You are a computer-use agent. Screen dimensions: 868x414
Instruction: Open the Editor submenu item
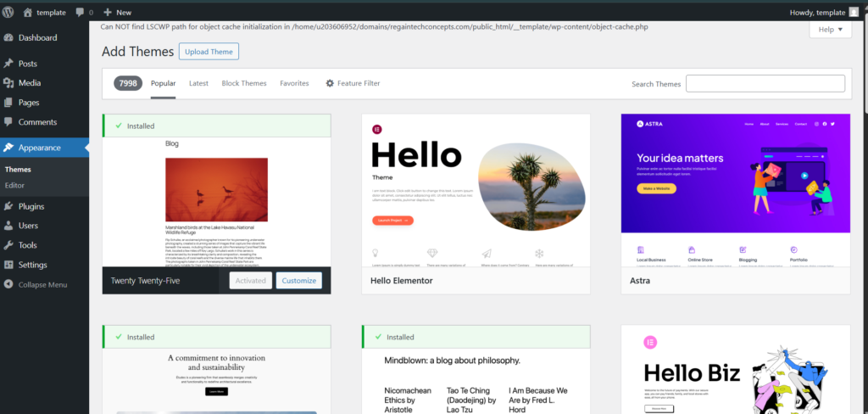(14, 185)
